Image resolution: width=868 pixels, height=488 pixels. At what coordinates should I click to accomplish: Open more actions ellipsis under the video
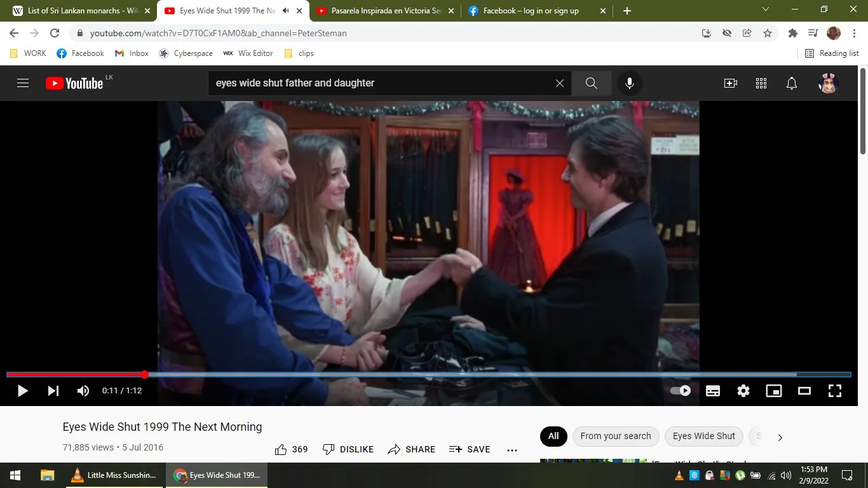click(512, 449)
